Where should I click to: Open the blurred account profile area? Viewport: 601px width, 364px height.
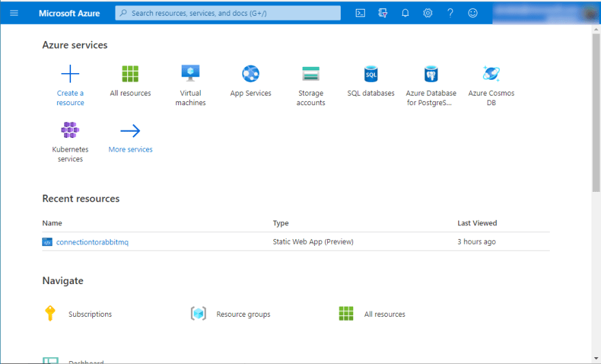point(545,13)
